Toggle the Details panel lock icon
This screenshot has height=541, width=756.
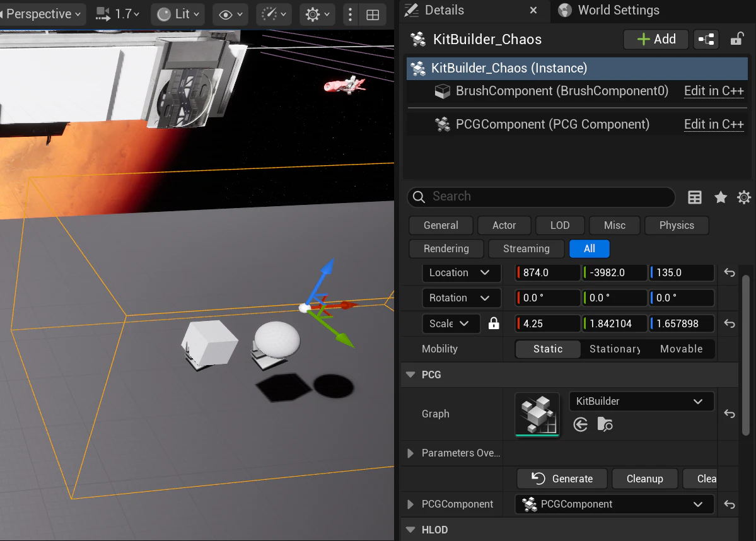736,39
